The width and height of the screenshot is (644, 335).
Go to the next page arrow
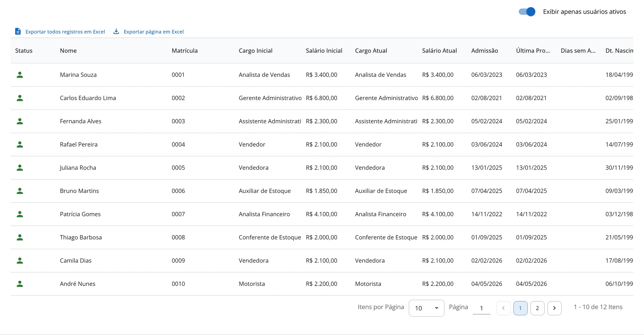click(554, 308)
